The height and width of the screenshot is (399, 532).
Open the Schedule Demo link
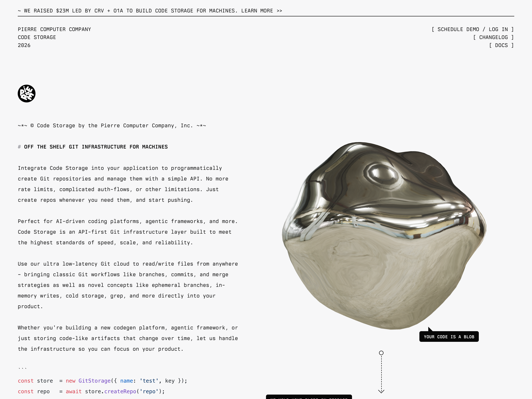tap(458, 29)
